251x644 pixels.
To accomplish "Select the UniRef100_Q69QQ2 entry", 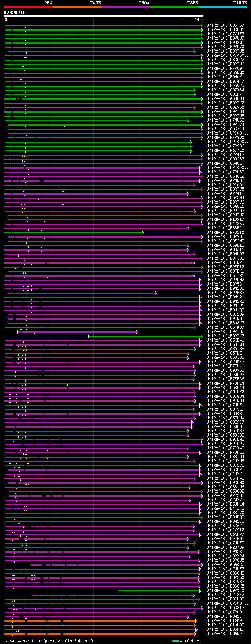I will point(225,491).
